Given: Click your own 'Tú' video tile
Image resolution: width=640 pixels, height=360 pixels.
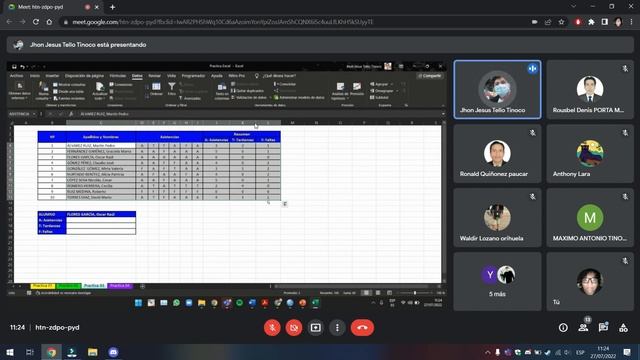Looking at the screenshot, I should 590,282.
